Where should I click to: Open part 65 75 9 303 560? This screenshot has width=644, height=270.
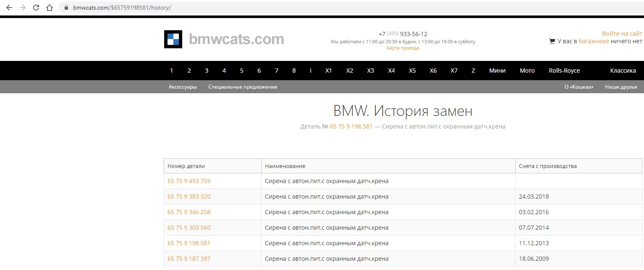[x=189, y=228]
